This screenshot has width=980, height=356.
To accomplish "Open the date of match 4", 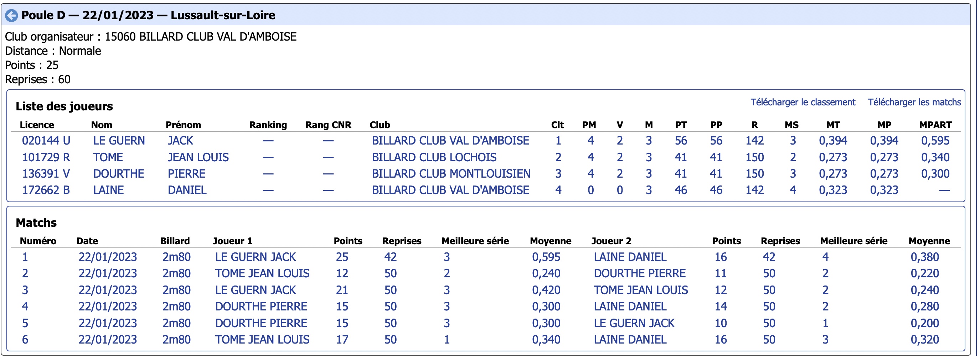I will 108,307.
